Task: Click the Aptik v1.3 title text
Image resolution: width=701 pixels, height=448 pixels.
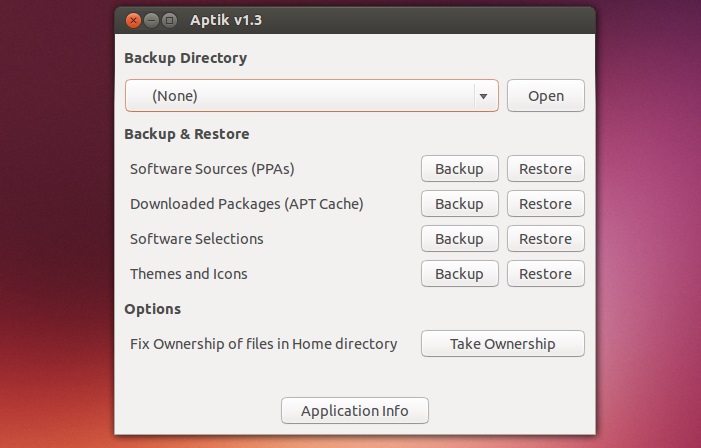Action: (x=226, y=20)
